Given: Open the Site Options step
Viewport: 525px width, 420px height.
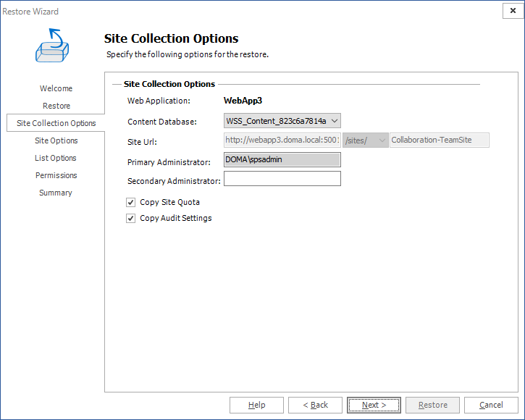Looking at the screenshot, I should (56, 140).
